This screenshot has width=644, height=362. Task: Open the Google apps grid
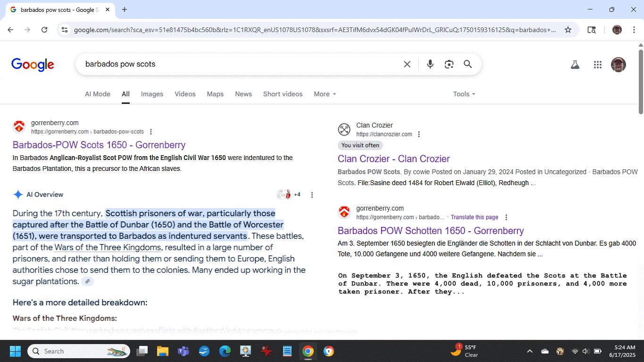click(x=597, y=65)
